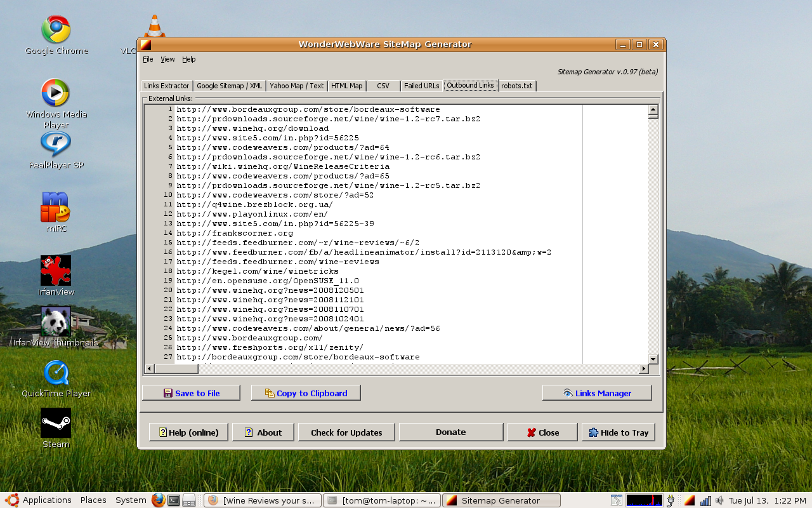Screen dimensions: 812x508
Task: Open terminal launcher in bottom panel
Action: point(173,500)
